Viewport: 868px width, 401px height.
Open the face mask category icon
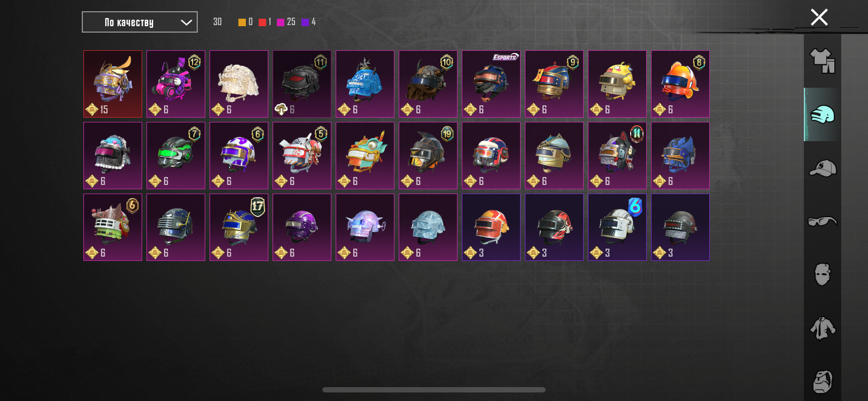click(x=822, y=274)
